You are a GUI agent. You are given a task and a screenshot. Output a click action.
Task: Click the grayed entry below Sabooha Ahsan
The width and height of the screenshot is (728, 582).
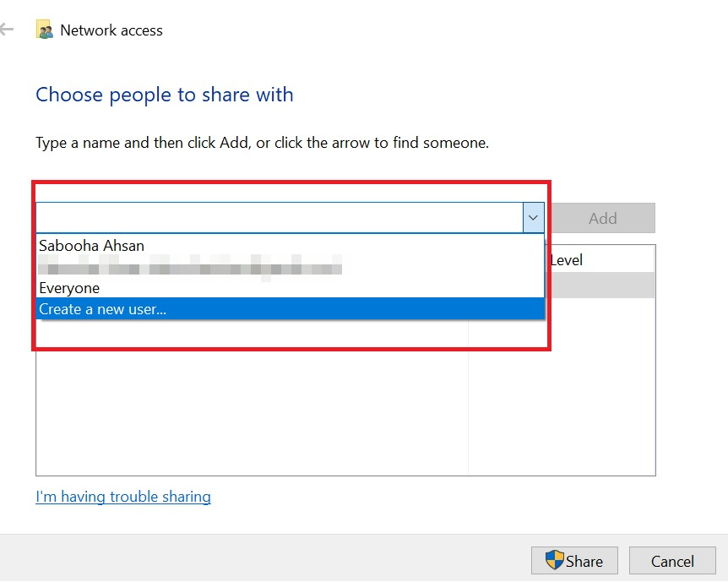190,267
